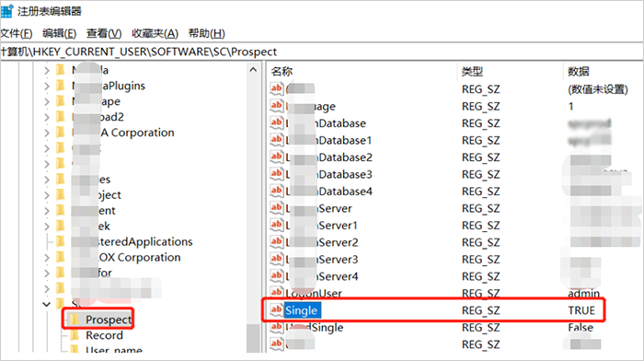
Task: Click REG_SZ type of Single row
Action: point(480,310)
